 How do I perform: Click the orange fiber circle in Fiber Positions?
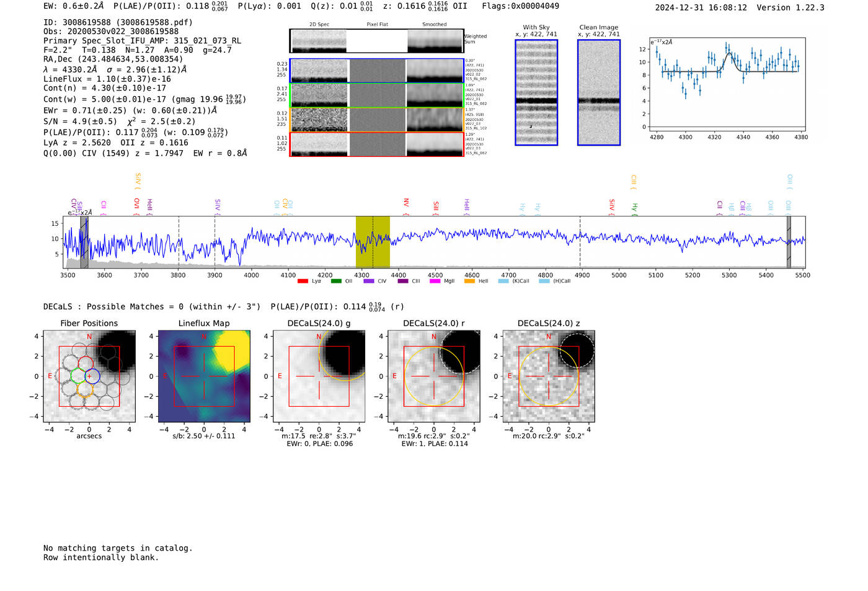click(86, 389)
